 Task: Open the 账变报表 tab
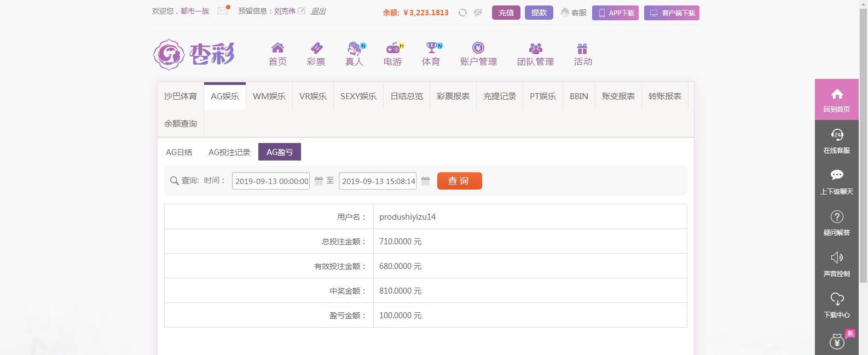click(618, 96)
